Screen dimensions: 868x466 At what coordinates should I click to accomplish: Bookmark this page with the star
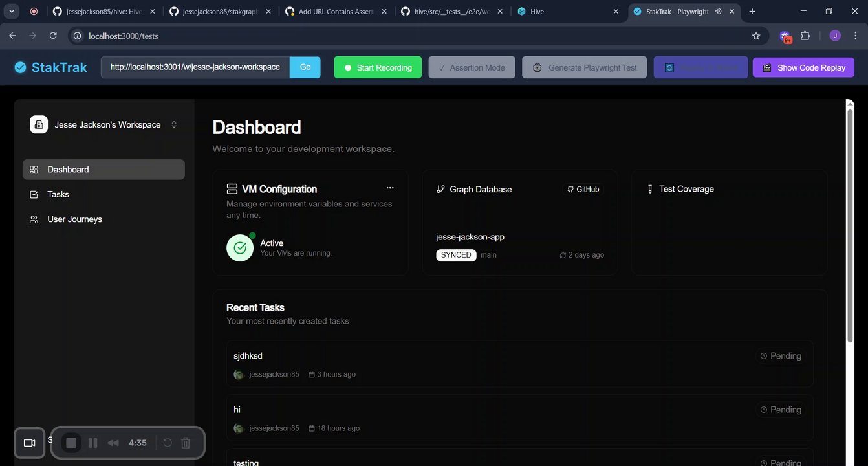coord(756,36)
